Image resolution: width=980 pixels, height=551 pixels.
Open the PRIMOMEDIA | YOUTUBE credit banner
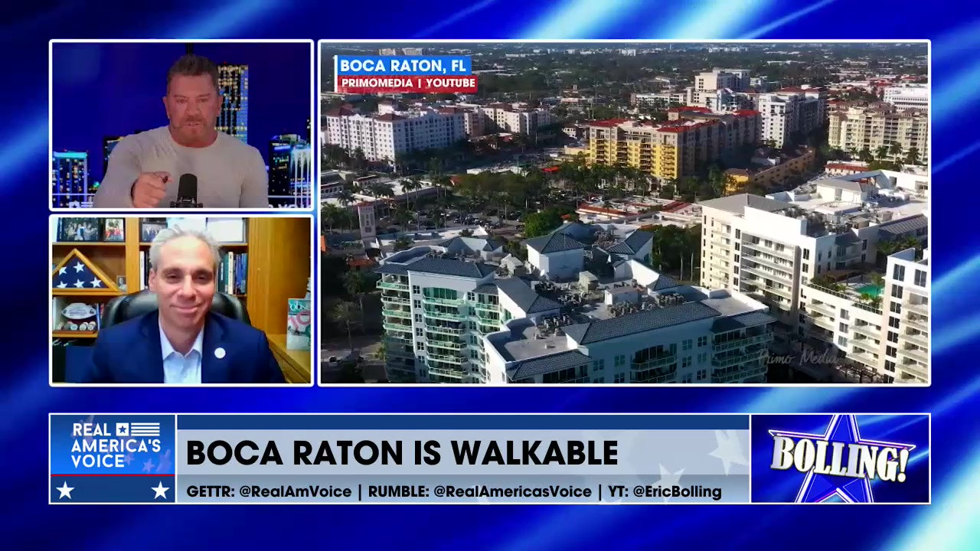[407, 83]
